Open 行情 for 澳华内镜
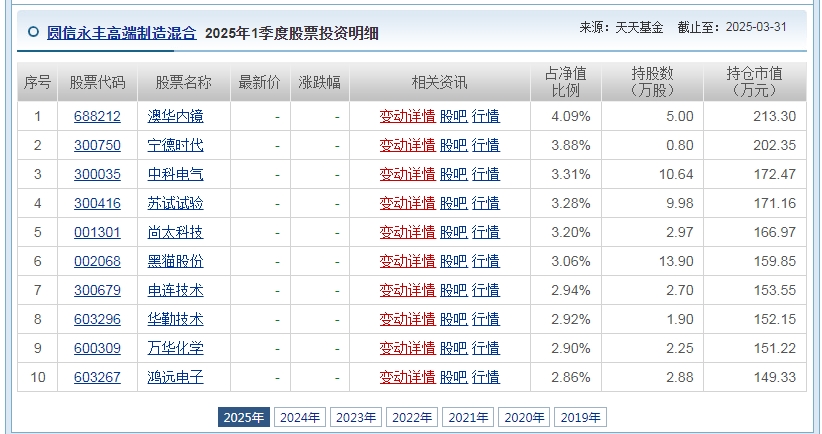This screenshot has height=434, width=822. pos(486,116)
